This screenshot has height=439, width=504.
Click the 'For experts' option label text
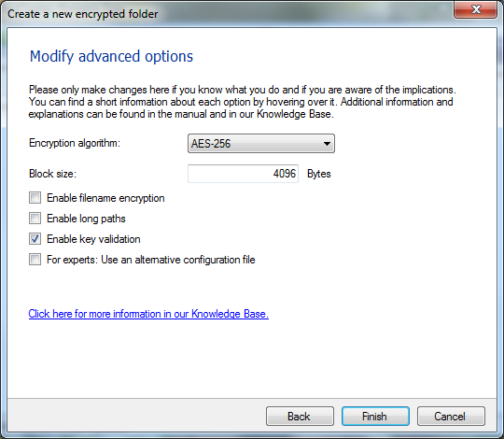(151, 260)
